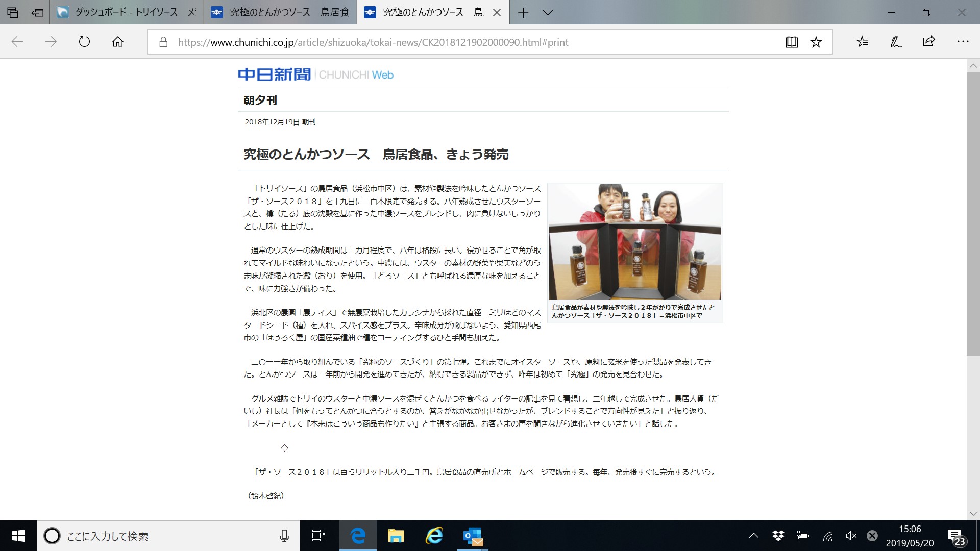Activate the Cortana microphone icon

point(284,536)
